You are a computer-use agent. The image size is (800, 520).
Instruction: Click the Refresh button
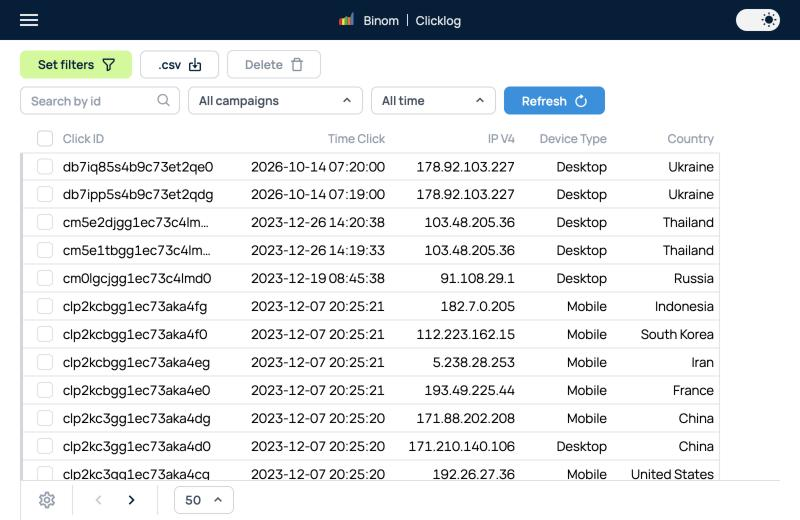tap(554, 101)
